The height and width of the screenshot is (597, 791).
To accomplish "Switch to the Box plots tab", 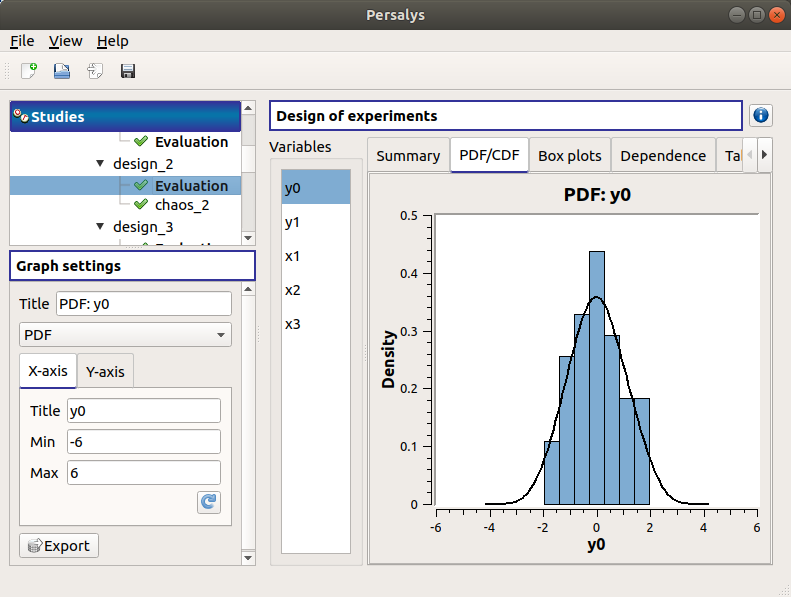I will [x=569, y=156].
